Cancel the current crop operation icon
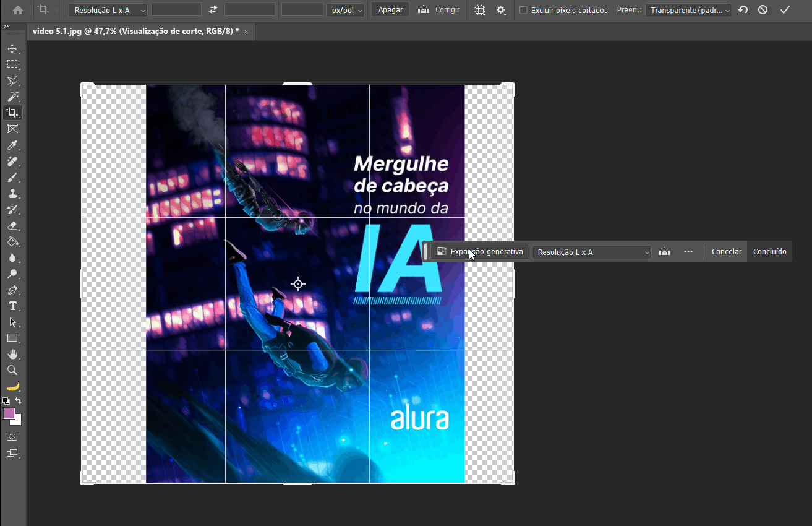This screenshot has width=812, height=526. [763, 10]
